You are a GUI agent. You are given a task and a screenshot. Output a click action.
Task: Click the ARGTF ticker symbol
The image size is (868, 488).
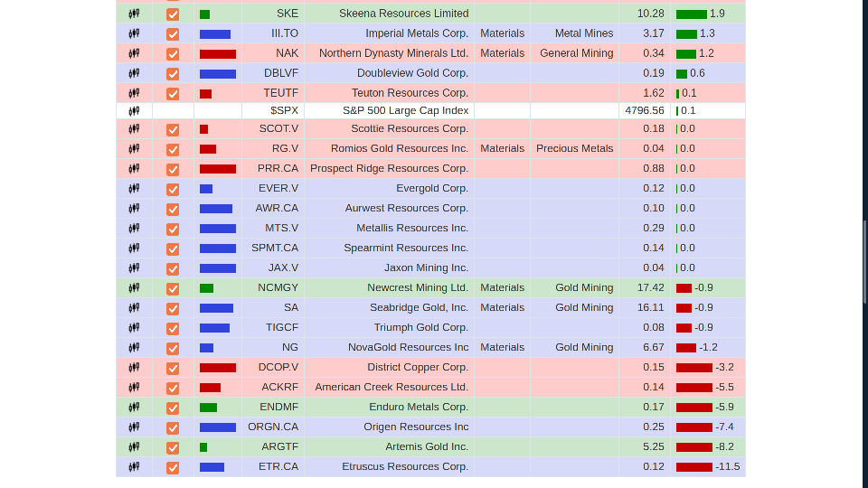pos(280,447)
